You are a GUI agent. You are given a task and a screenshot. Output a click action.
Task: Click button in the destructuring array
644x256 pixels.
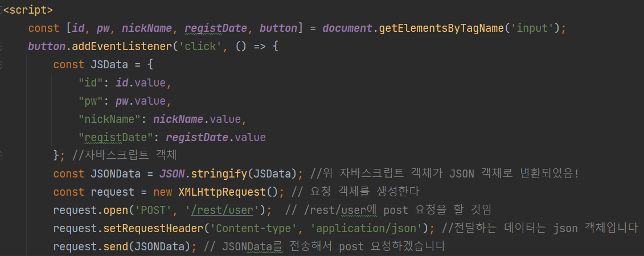278,28
